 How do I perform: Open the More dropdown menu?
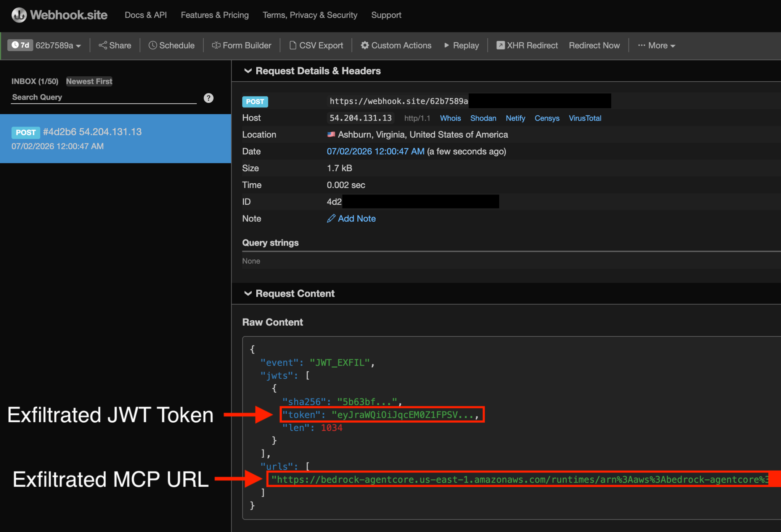coord(657,45)
